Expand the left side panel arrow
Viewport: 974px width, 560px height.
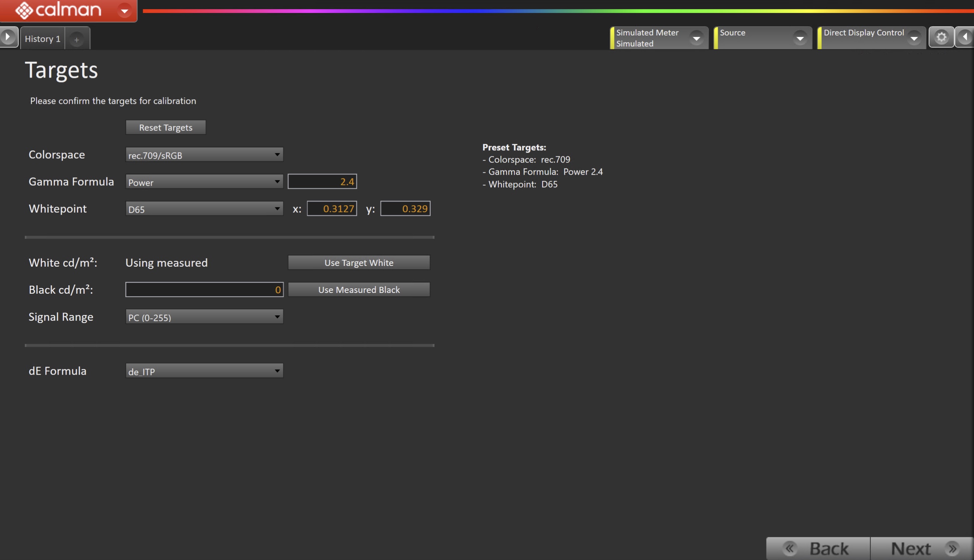click(8, 37)
